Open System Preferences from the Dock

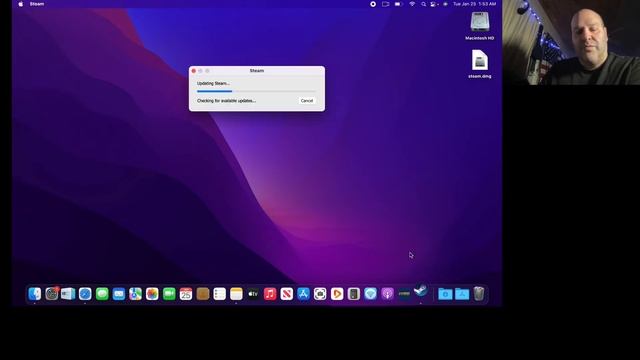(x=51, y=293)
